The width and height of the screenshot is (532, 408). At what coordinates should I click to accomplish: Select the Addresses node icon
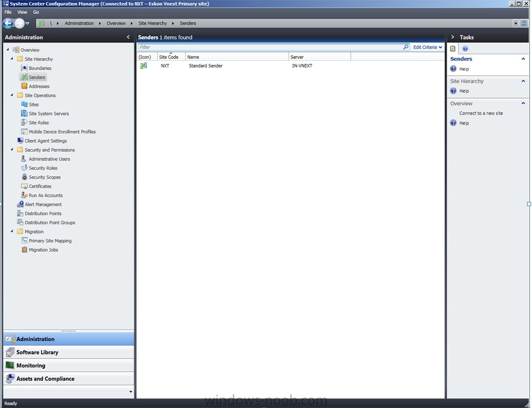[24, 86]
